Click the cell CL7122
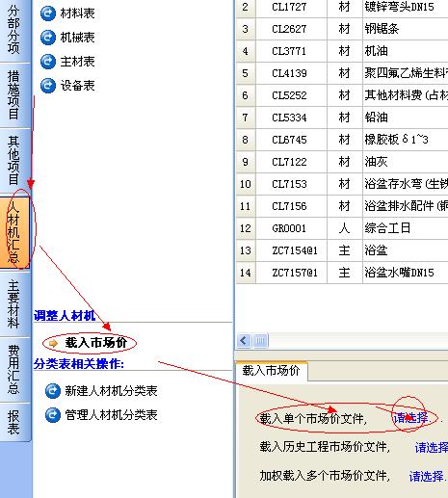This screenshot has height=498, width=448. [x=291, y=162]
